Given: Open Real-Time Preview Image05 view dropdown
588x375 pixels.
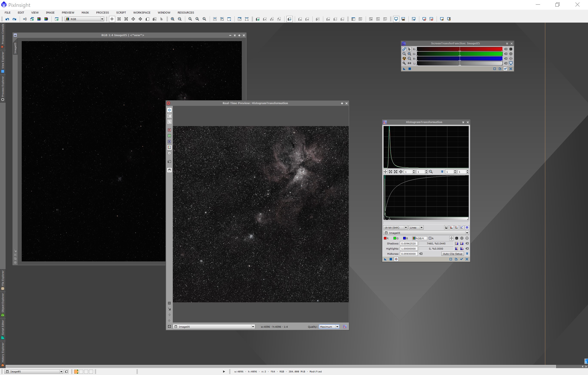Looking at the screenshot, I should point(214,327).
